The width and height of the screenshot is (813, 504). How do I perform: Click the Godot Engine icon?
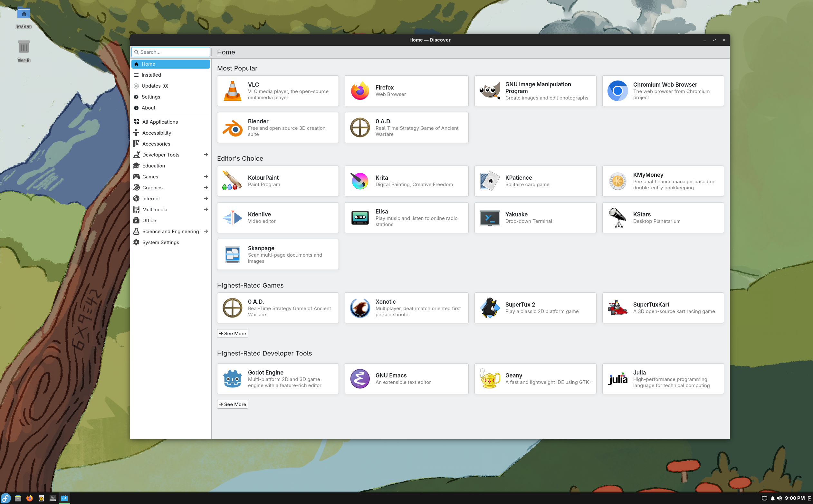[232, 379]
